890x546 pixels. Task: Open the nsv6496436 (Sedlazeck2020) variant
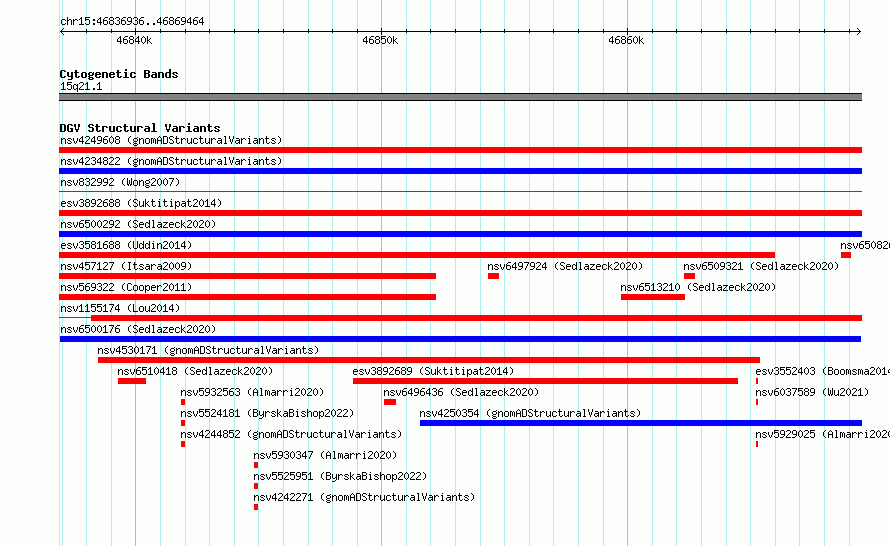click(461, 392)
